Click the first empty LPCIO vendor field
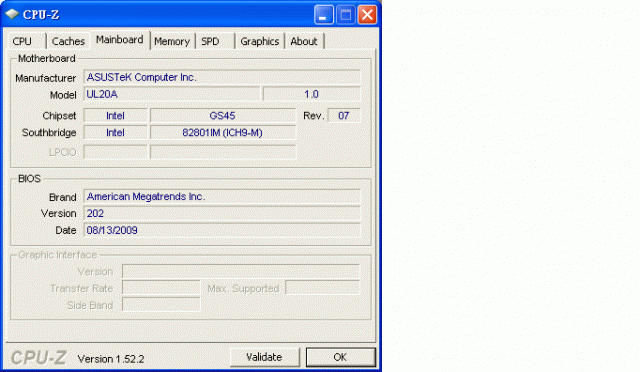Viewport: 640px width, 372px height. (115, 152)
